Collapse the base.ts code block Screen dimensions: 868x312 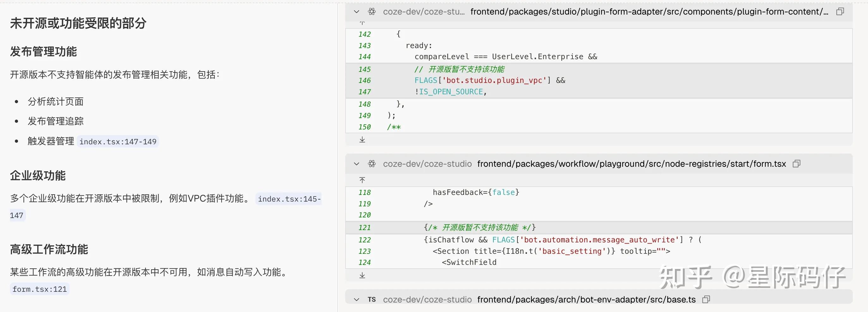pyautogui.click(x=357, y=300)
